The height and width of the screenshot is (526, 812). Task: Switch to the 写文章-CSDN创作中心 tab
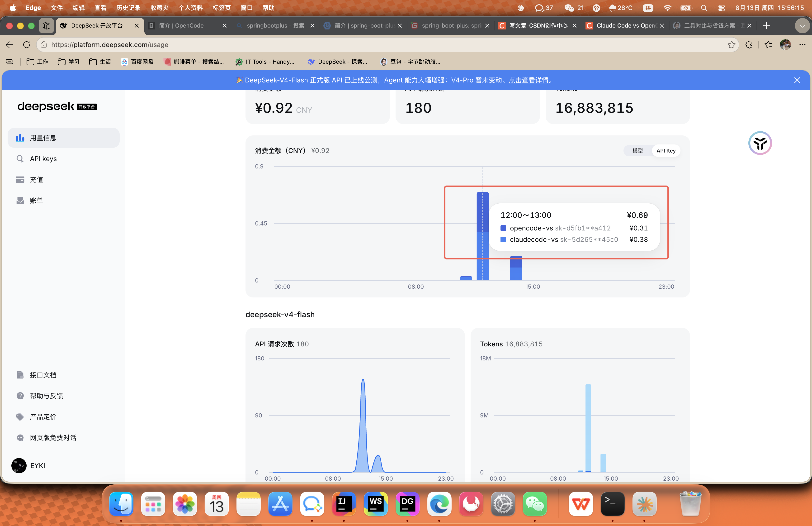538,26
